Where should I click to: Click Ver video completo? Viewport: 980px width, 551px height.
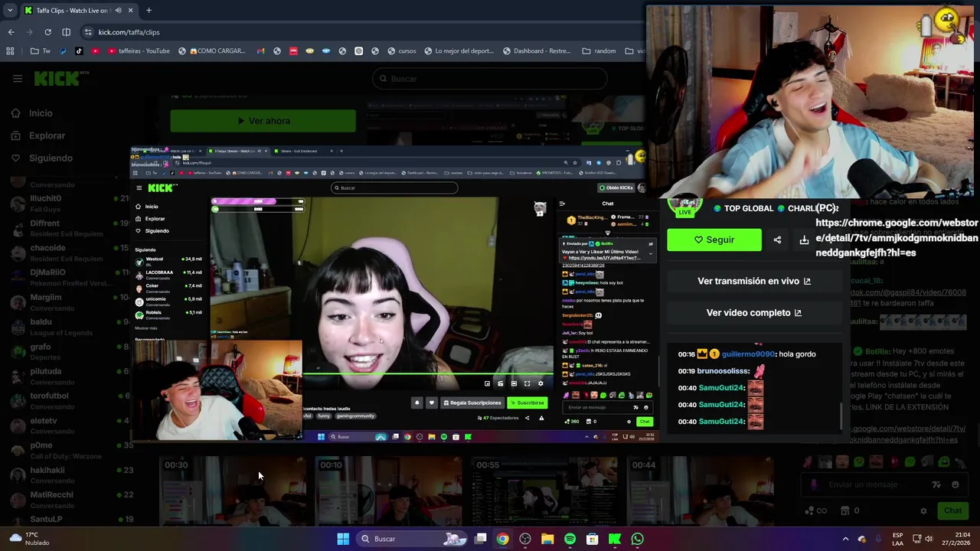click(754, 312)
